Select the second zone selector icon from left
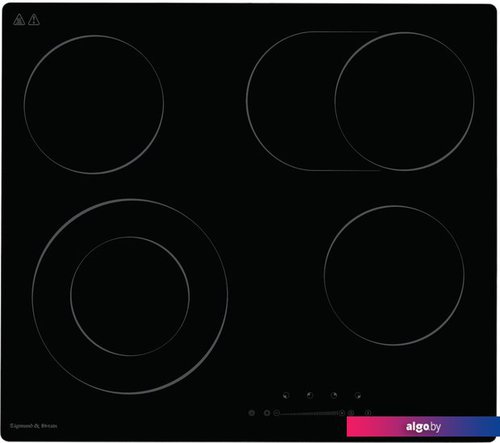Image resolution: width=500 pixels, height=443 pixels. pyautogui.click(x=310, y=395)
